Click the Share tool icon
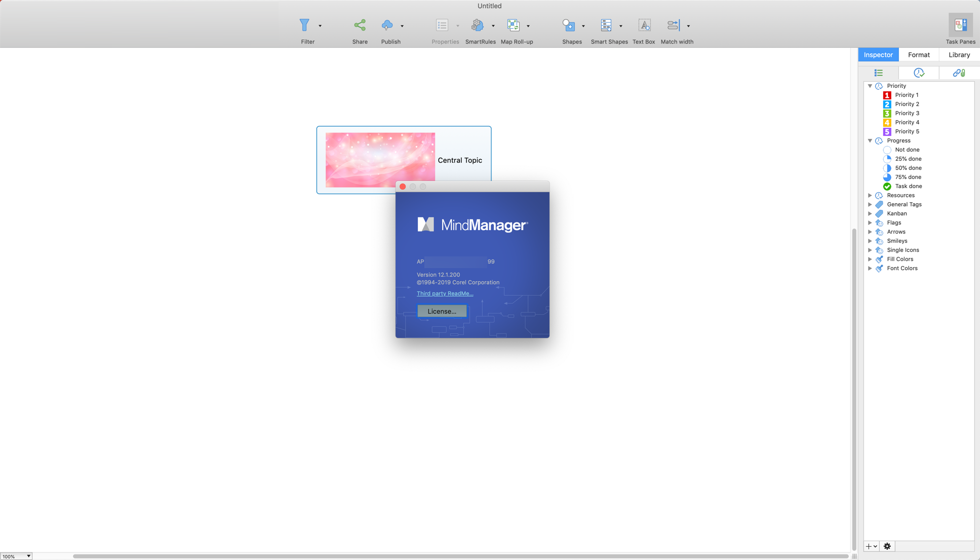 click(x=360, y=24)
